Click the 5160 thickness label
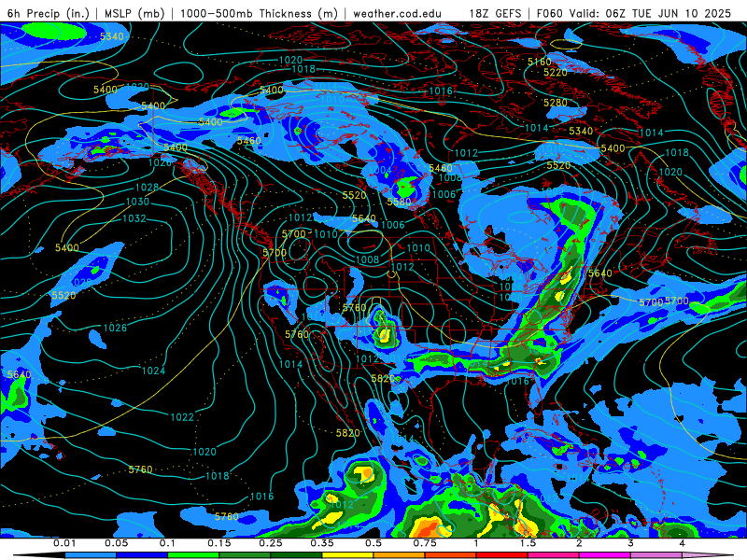 [x=540, y=62]
